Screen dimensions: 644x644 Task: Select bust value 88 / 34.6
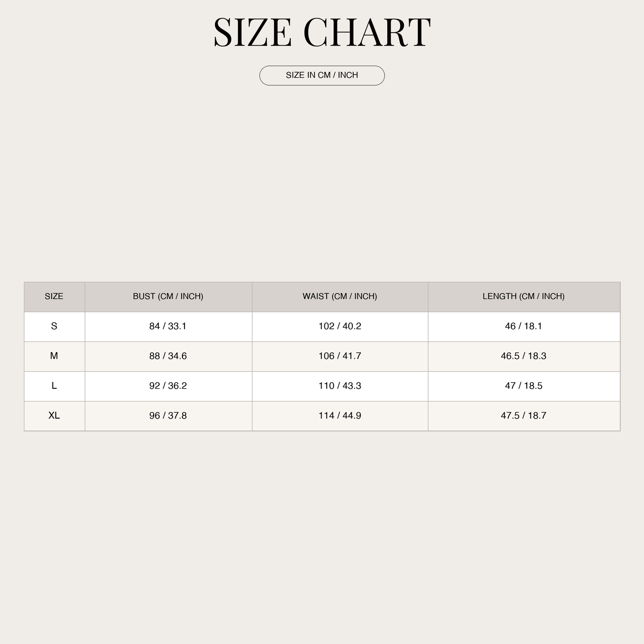pos(168,356)
